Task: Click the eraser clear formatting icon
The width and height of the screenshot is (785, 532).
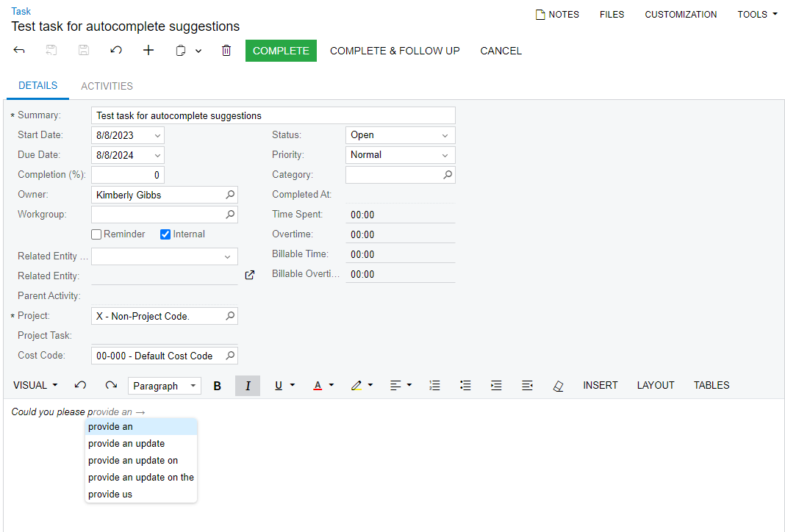Action: point(558,386)
